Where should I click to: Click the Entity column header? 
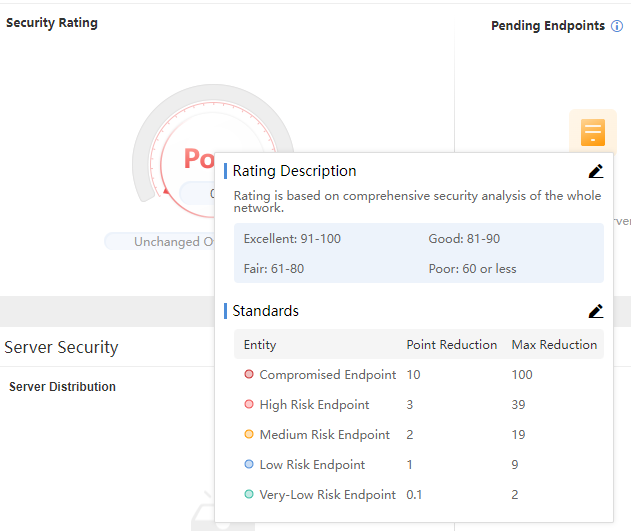260,345
